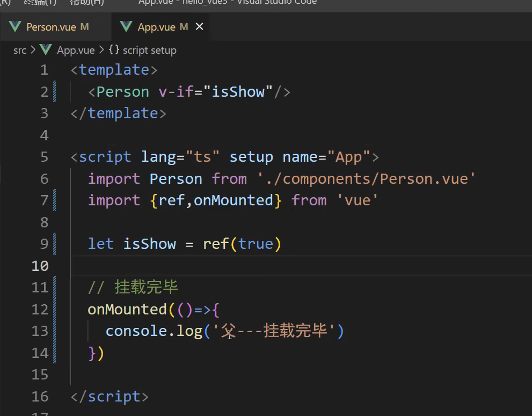
Task: Click the comment 挂载完毕 on line 11
Action: [146, 288]
